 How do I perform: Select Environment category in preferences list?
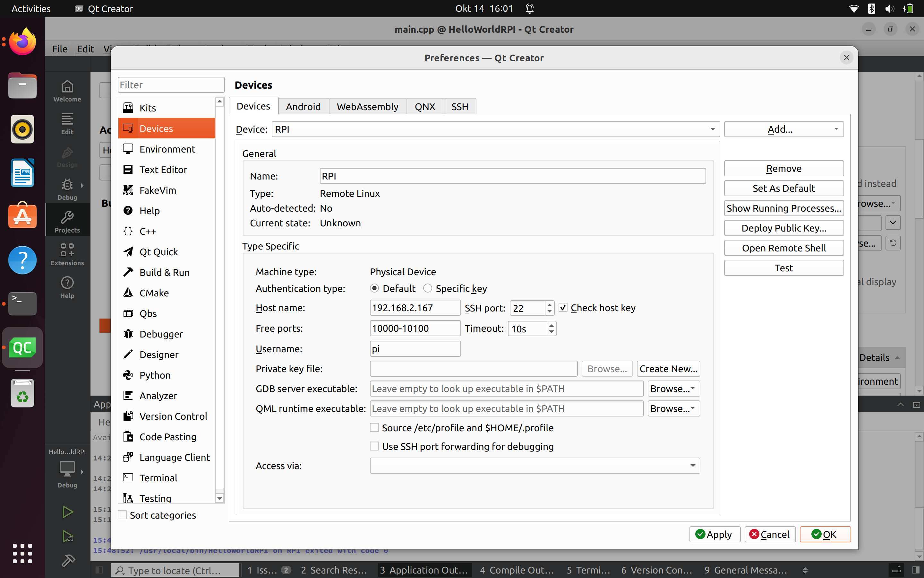click(167, 149)
